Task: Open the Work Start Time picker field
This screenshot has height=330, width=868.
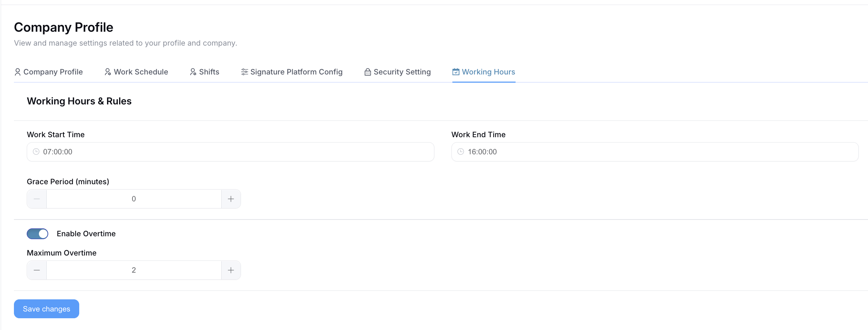Action: tap(230, 152)
